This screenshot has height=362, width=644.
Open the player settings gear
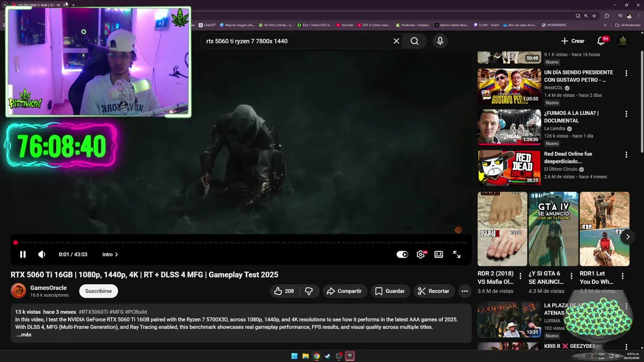[x=421, y=254]
